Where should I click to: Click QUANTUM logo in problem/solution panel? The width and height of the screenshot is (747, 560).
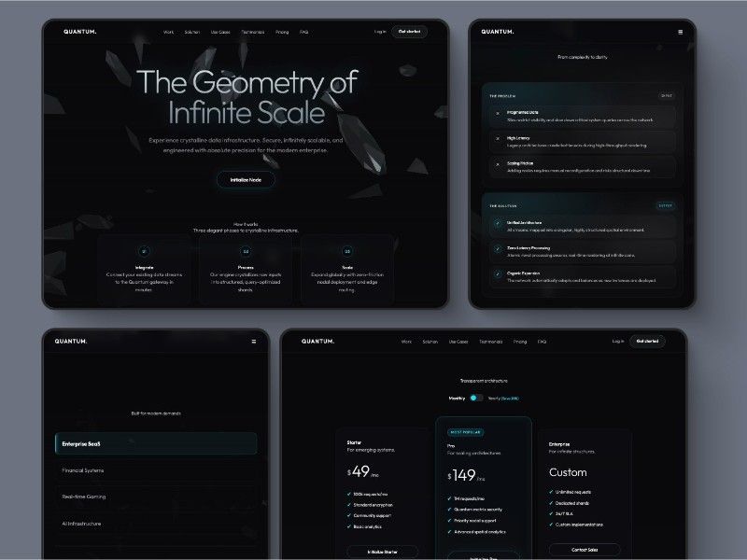(498, 32)
